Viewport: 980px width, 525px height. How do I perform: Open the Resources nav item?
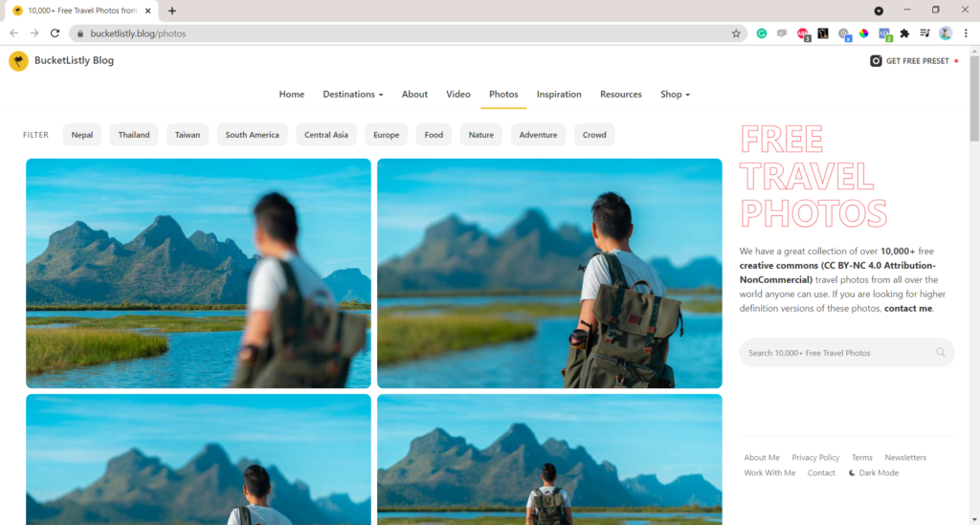tap(621, 95)
